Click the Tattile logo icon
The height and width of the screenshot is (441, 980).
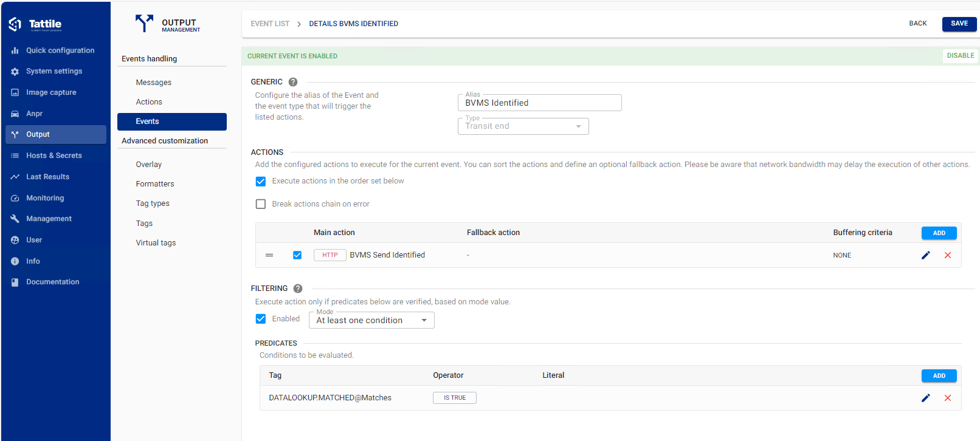coord(15,24)
